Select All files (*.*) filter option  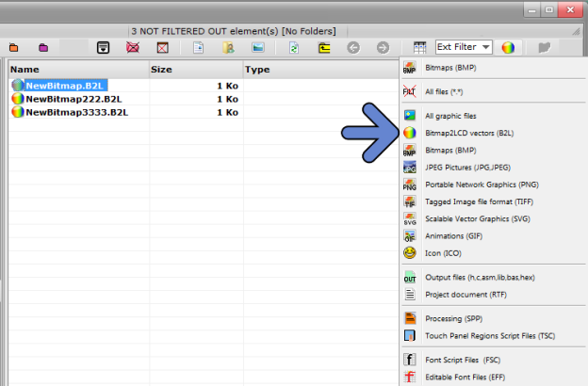[444, 92]
